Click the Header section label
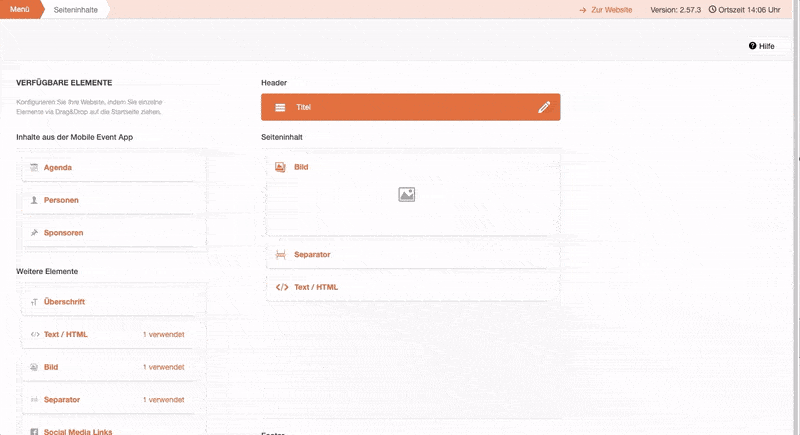The height and width of the screenshot is (435, 800). point(274,83)
